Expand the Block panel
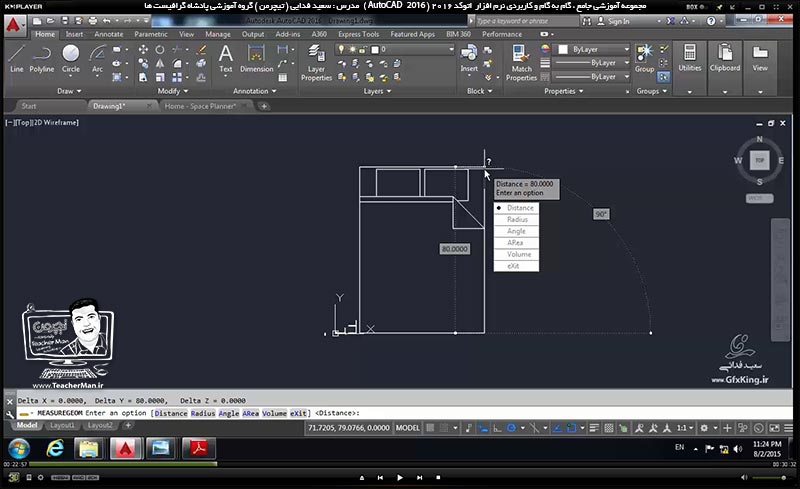Viewport: 800px width, 489px height. click(480, 91)
